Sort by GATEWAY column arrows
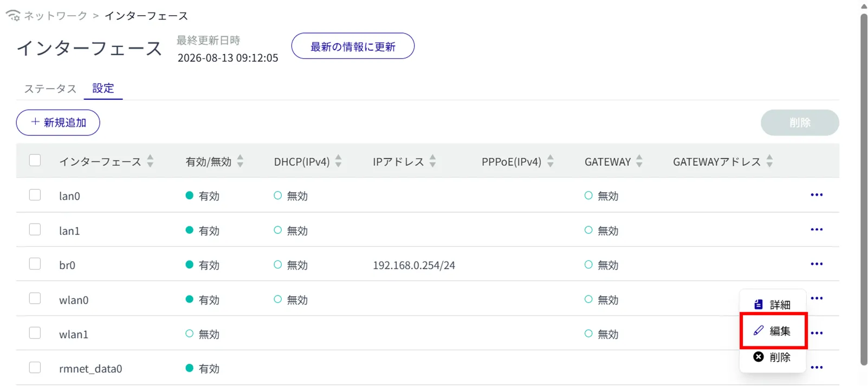Image resolution: width=868 pixels, height=386 pixels. click(x=639, y=161)
